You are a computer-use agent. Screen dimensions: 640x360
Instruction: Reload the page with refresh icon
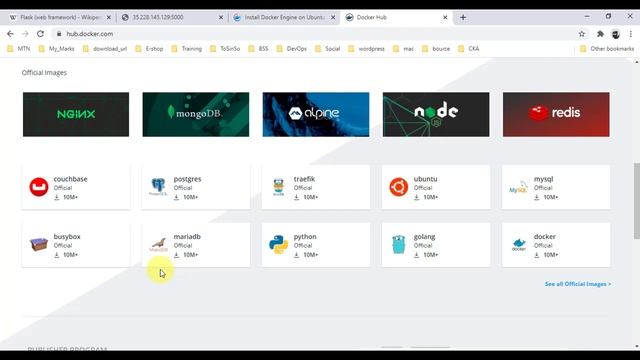click(x=40, y=34)
